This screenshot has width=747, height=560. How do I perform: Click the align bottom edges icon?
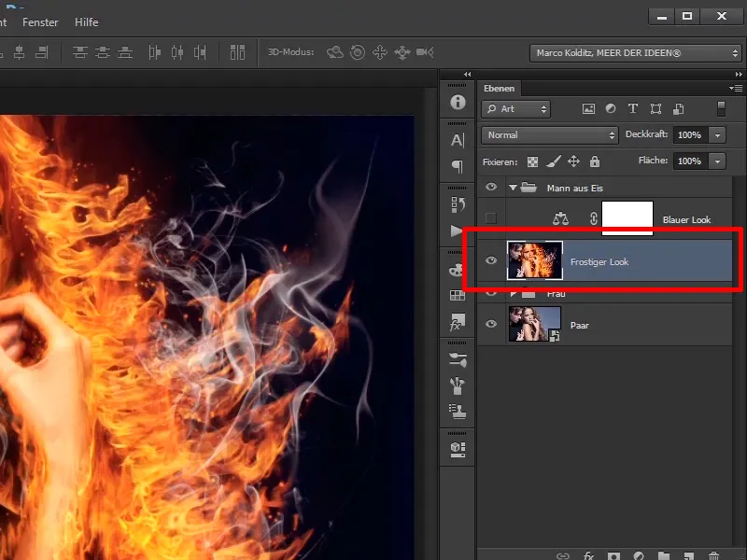(x=42, y=52)
